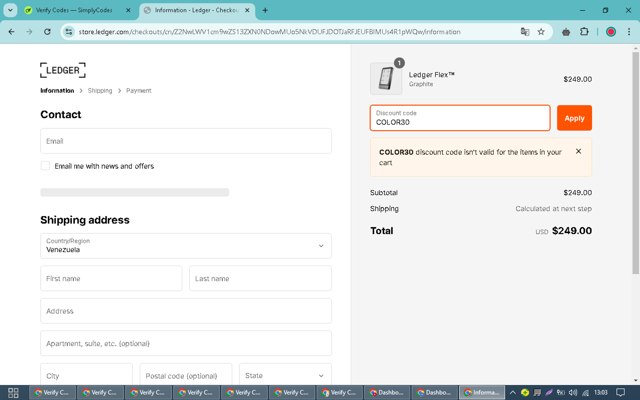Click the Shipping address heading
Screen dimensions: 640x400
pyautogui.click(x=85, y=220)
